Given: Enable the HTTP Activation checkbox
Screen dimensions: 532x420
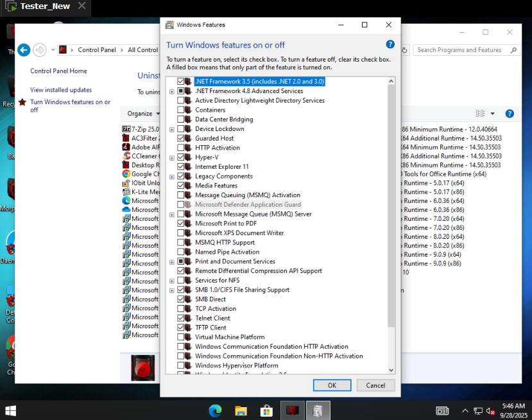Looking at the screenshot, I should point(180,148).
